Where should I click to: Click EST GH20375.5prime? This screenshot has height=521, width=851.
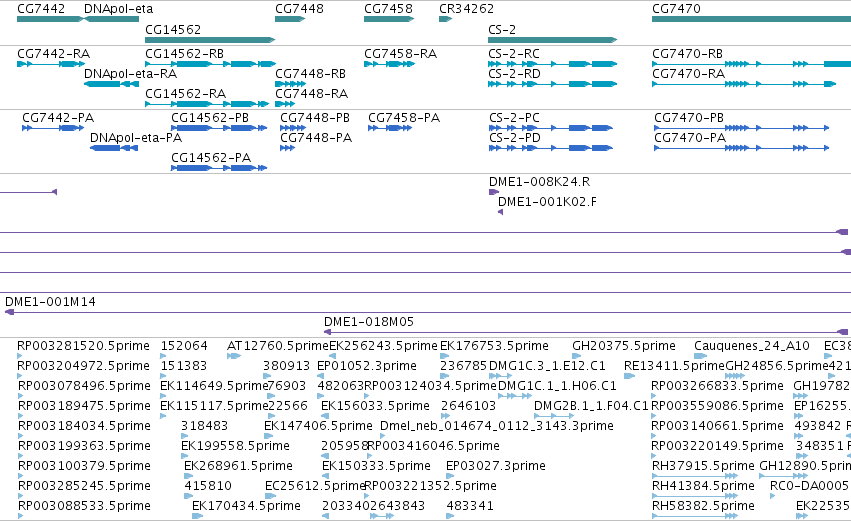(x=624, y=346)
